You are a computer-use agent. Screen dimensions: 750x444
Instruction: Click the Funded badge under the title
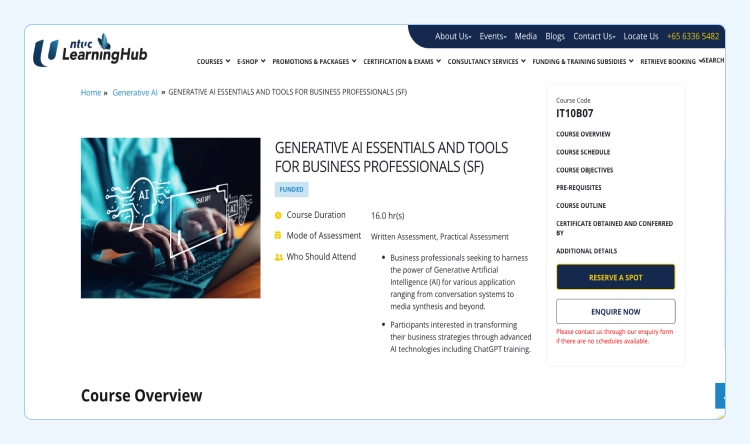tap(291, 189)
